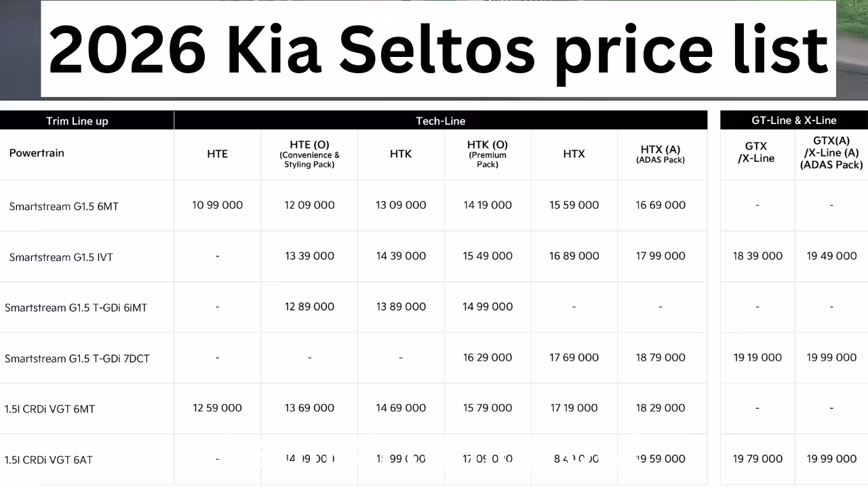Click the 10 99 000 price for HTE

pos(217,205)
